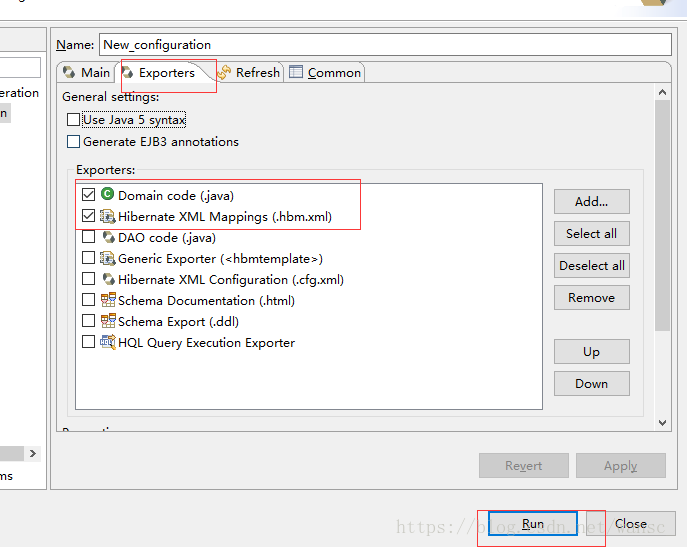Viewport: 687px width, 547px height.
Task: Click the Refresh tab arrows icon
Action: (224, 72)
